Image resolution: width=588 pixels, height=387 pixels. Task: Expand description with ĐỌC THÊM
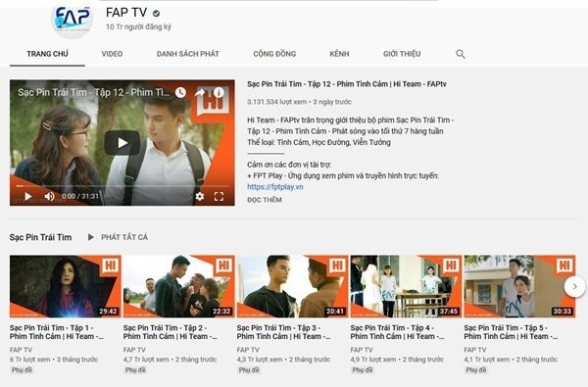[265, 200]
